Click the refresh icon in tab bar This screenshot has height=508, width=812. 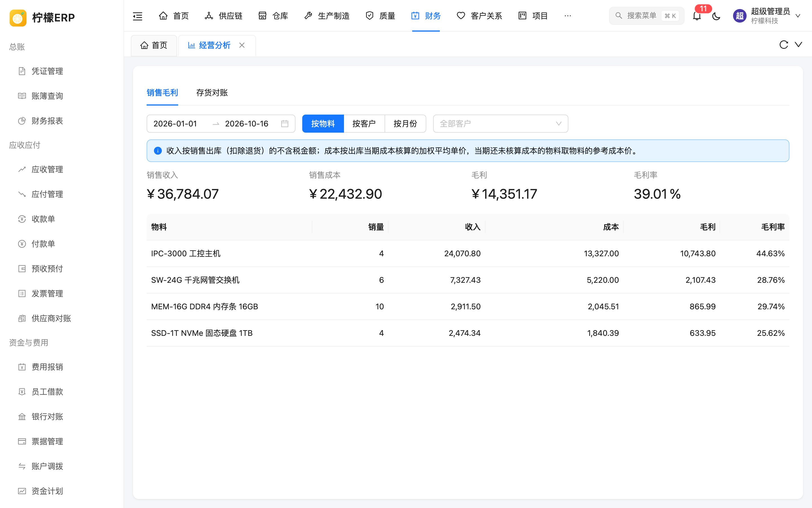point(784,45)
